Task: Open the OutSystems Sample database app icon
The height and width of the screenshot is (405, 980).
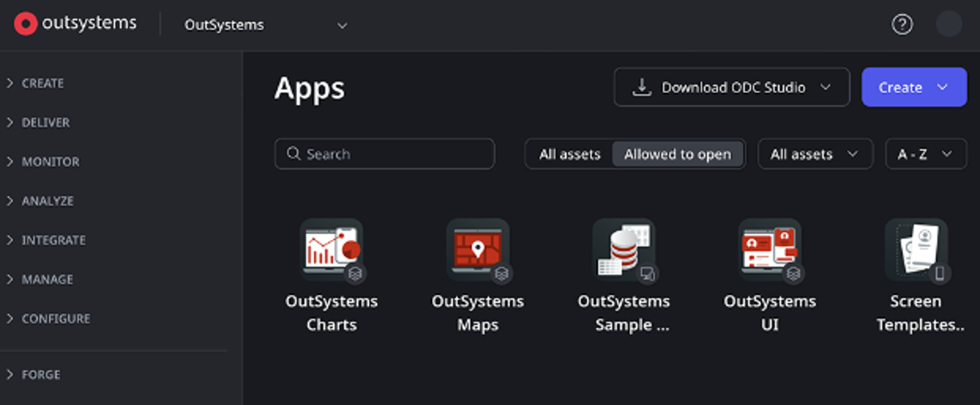Action: coord(624,249)
